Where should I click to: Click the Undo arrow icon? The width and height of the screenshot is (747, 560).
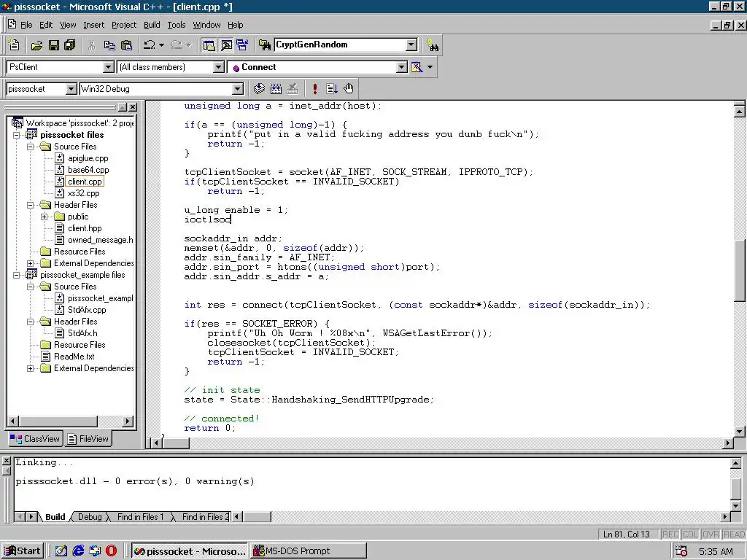point(149,44)
